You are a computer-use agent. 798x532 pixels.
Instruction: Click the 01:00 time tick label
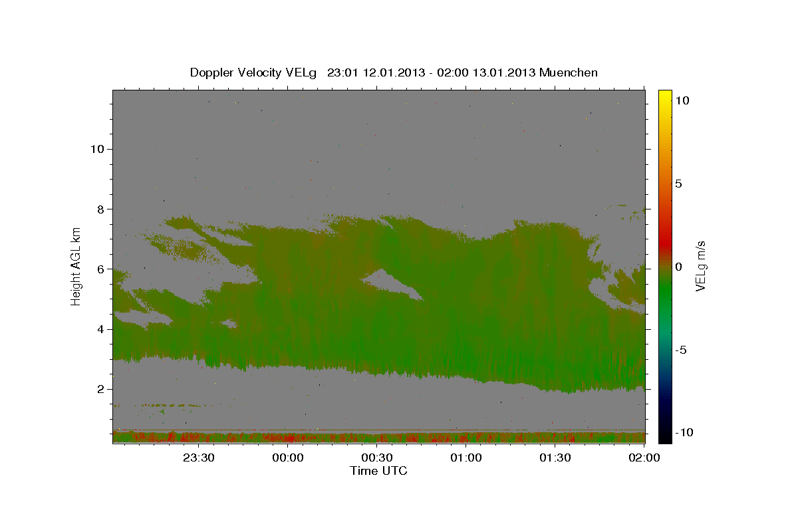(467, 458)
